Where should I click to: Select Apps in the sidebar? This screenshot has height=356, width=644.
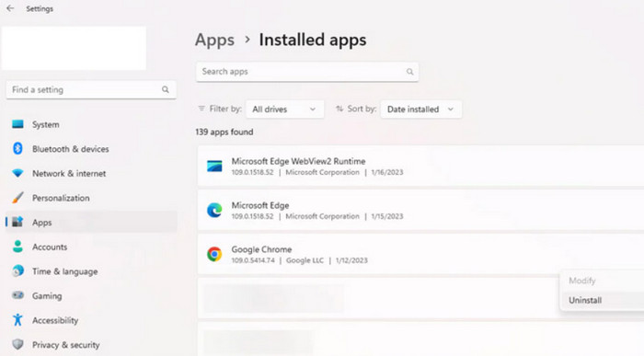(x=91, y=222)
